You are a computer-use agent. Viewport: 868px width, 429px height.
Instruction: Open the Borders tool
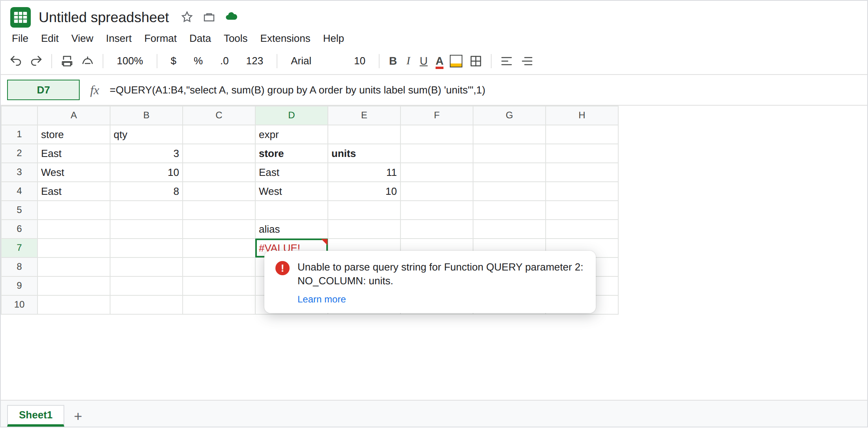coord(476,61)
